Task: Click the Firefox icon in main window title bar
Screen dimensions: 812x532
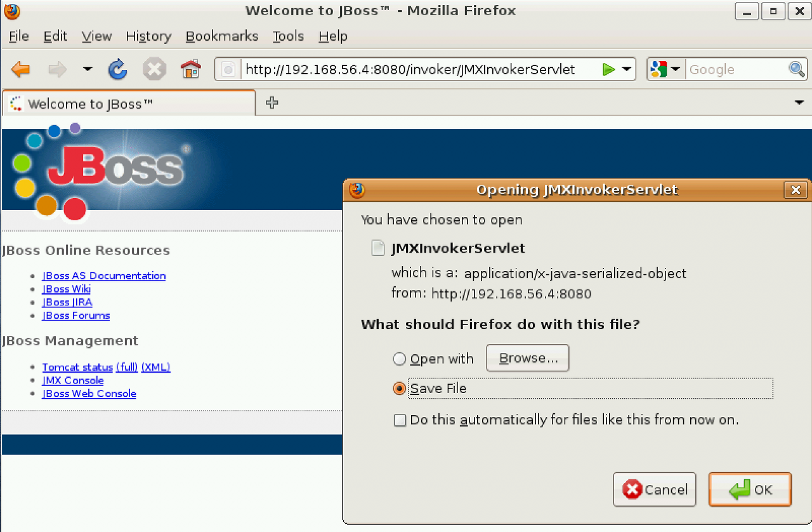Action: pyautogui.click(x=12, y=11)
